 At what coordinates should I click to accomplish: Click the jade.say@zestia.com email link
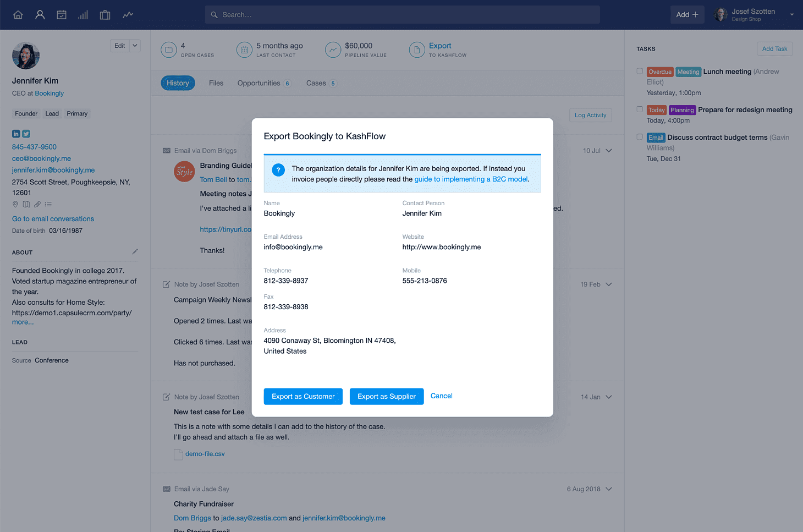[254, 518]
